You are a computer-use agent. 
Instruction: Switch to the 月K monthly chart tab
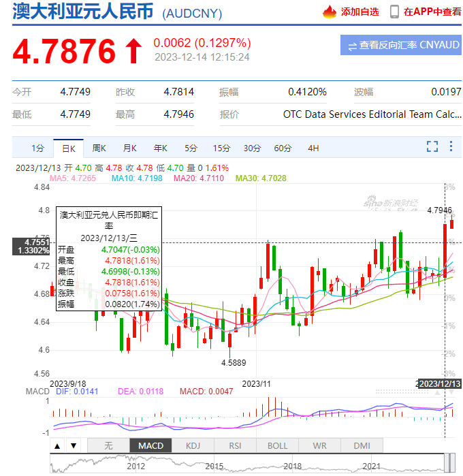point(129,148)
